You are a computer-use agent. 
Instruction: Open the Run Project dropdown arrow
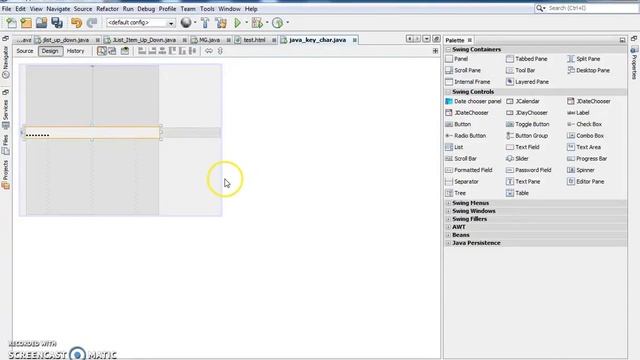pos(247,23)
